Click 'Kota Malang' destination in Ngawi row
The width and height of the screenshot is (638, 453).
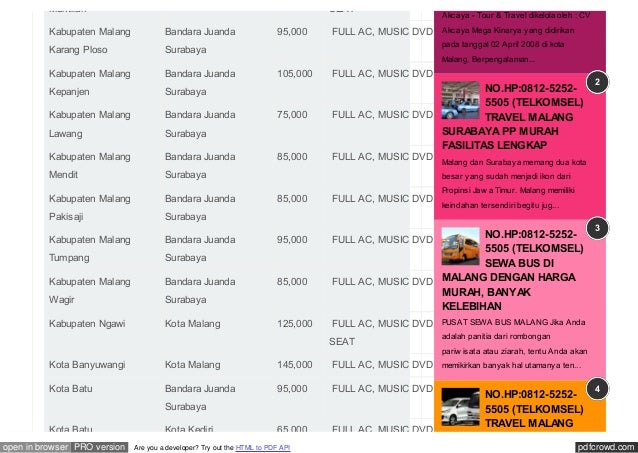tap(192, 324)
